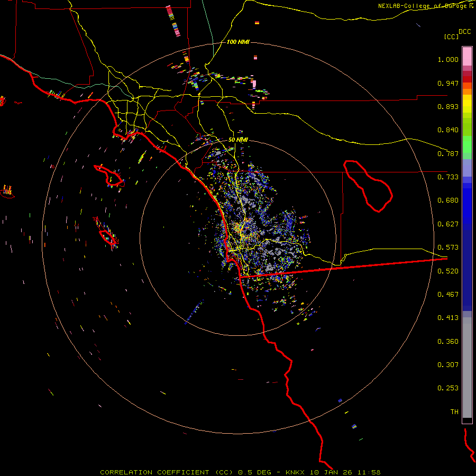Click the 0.520 color scale value
Screen dimensions: 476x476
click(448, 271)
